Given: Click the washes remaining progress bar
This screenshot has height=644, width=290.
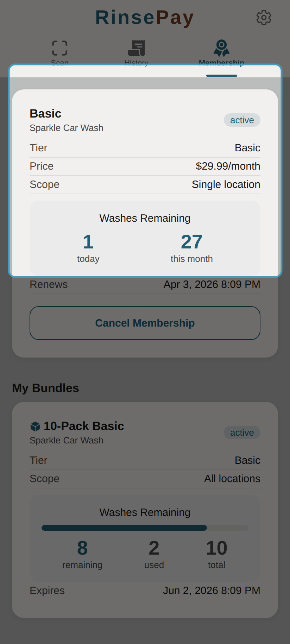Looking at the screenshot, I should point(145,528).
